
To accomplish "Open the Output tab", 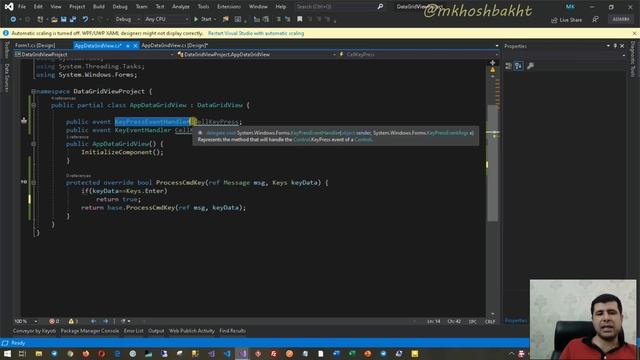I will point(156,331).
